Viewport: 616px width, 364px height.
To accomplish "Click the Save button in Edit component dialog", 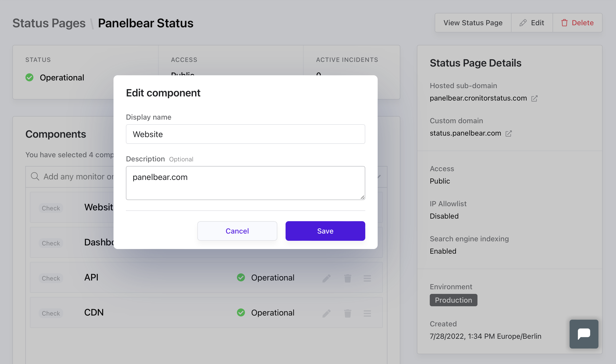I will (325, 231).
